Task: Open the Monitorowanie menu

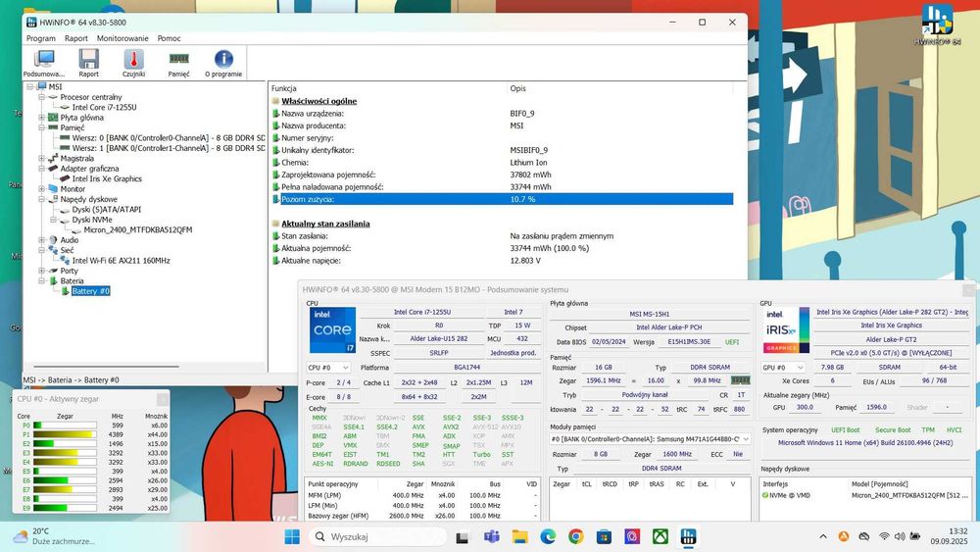Action: point(122,38)
